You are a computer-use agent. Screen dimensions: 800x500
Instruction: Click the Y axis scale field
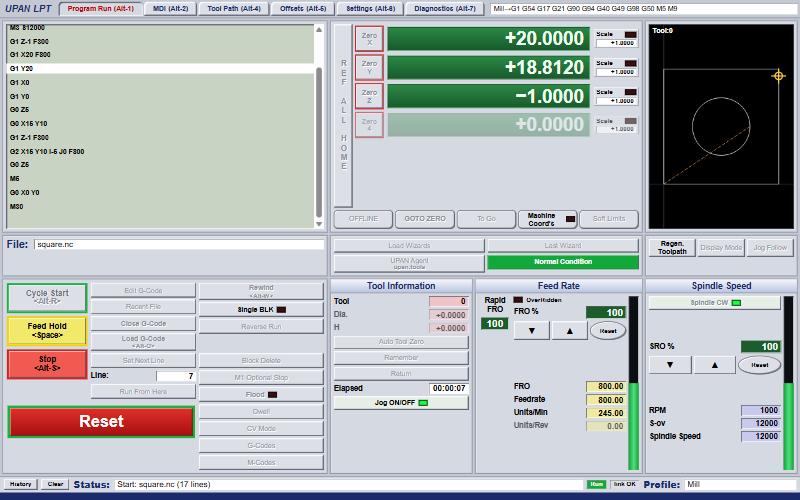point(616,72)
